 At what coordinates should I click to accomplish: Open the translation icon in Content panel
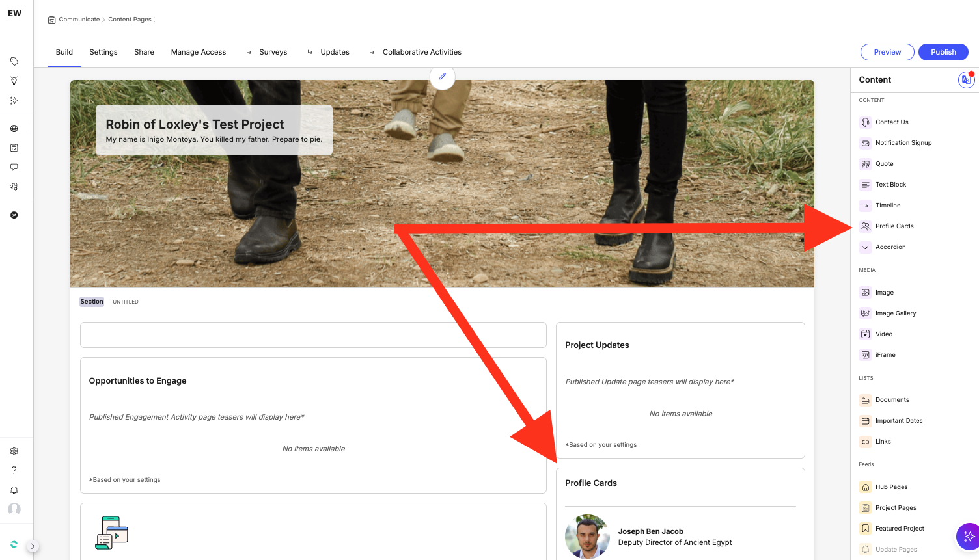coord(966,80)
